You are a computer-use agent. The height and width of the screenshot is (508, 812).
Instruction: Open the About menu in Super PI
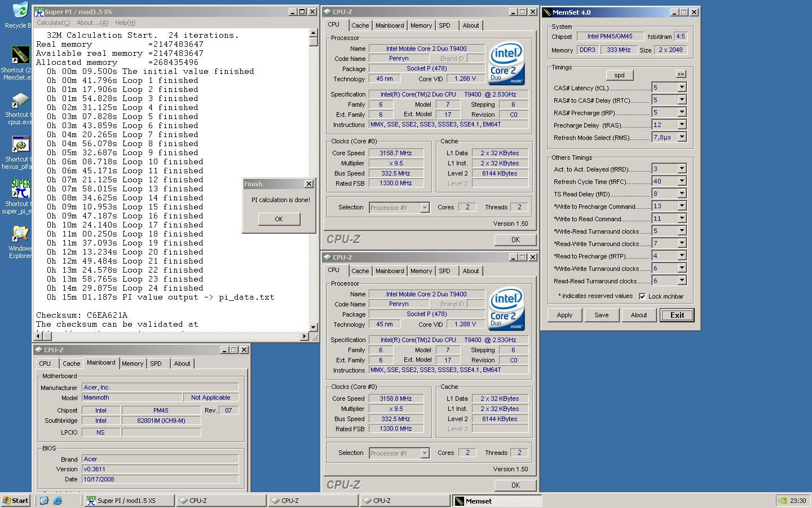click(x=92, y=23)
